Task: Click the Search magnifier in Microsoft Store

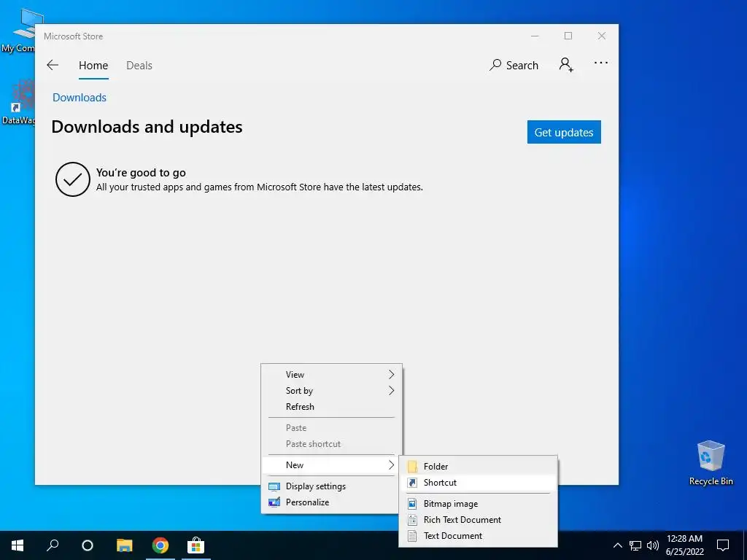Action: click(495, 65)
